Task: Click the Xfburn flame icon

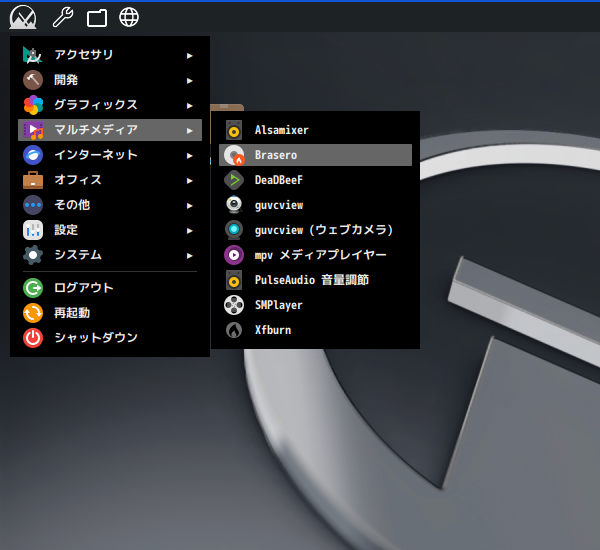Action: point(233,330)
